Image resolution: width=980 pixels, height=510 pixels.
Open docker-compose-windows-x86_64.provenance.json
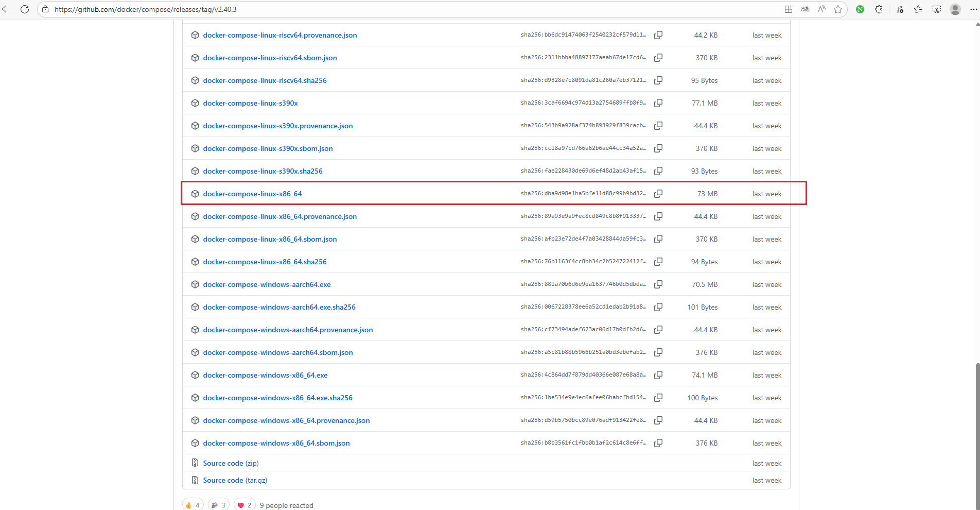pos(286,420)
